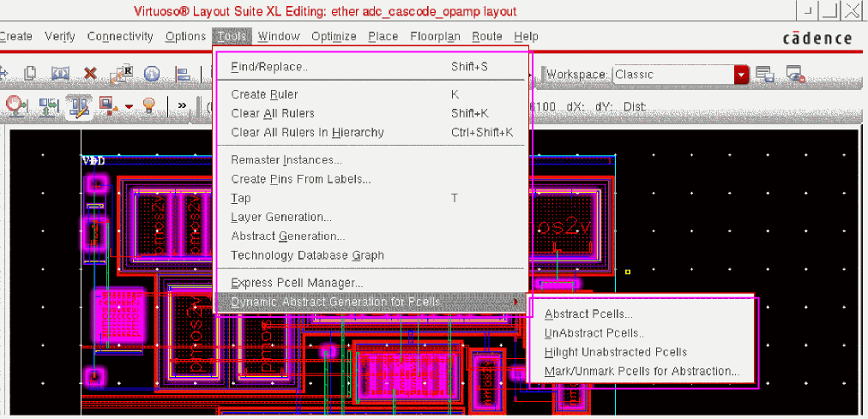Viewport: 868px width, 419px height.
Task: Choose UnAbstract Pcells submenu item
Action: (x=642, y=333)
